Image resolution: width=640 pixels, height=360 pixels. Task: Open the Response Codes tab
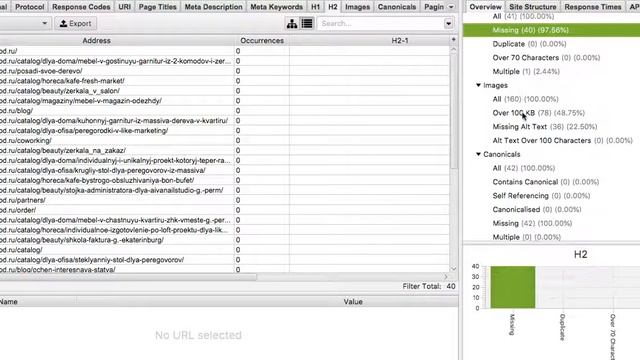(81, 7)
